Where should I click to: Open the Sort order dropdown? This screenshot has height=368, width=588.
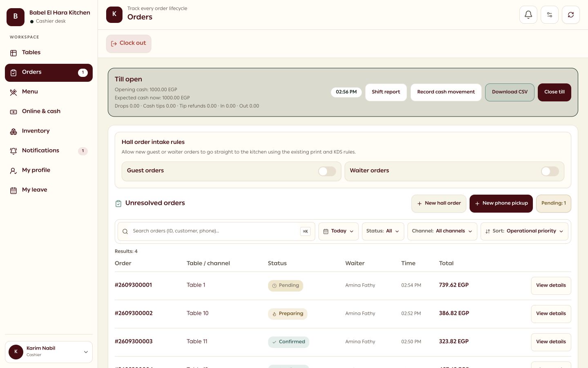pyautogui.click(x=524, y=231)
